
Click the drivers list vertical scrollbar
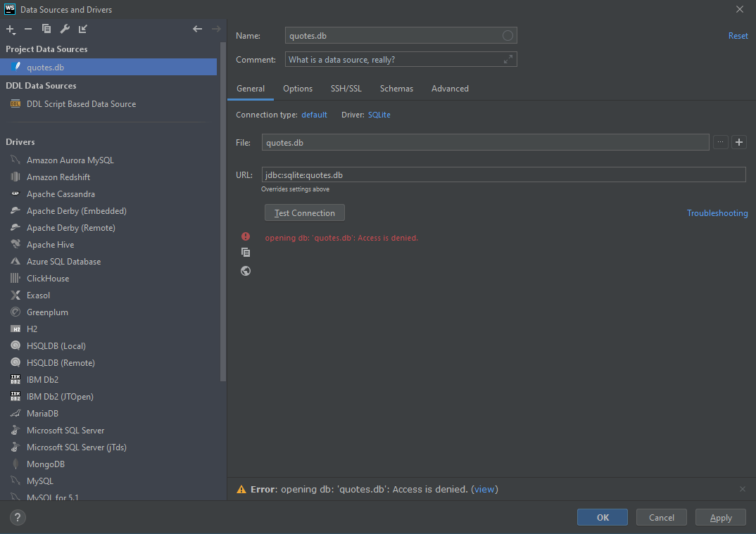tap(222, 212)
